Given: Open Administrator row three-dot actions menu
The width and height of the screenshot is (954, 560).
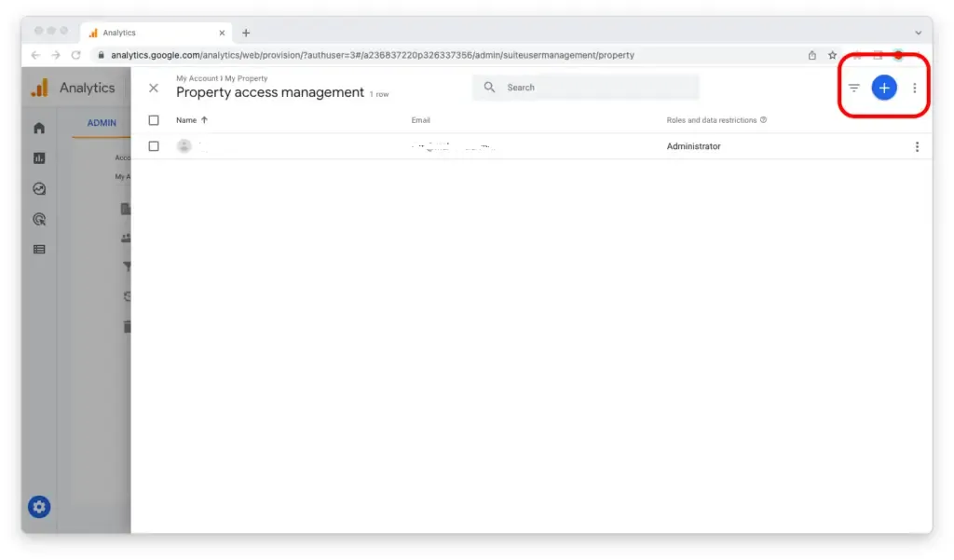Looking at the screenshot, I should coord(917,146).
